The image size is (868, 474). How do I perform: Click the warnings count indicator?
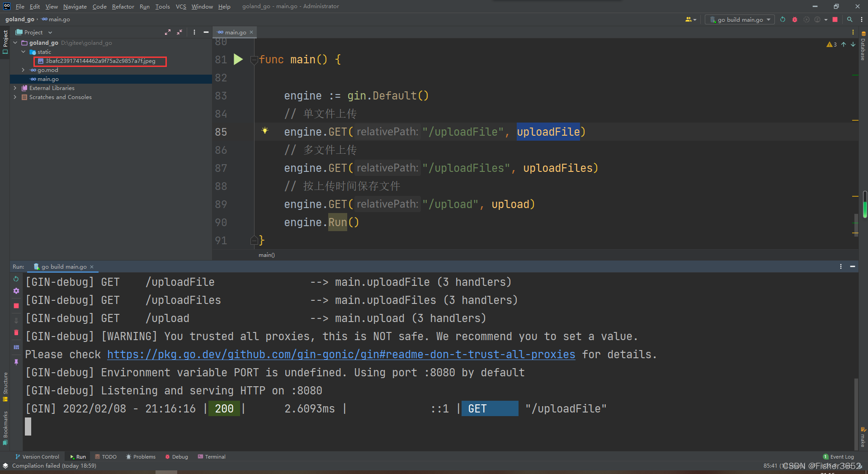click(x=832, y=44)
